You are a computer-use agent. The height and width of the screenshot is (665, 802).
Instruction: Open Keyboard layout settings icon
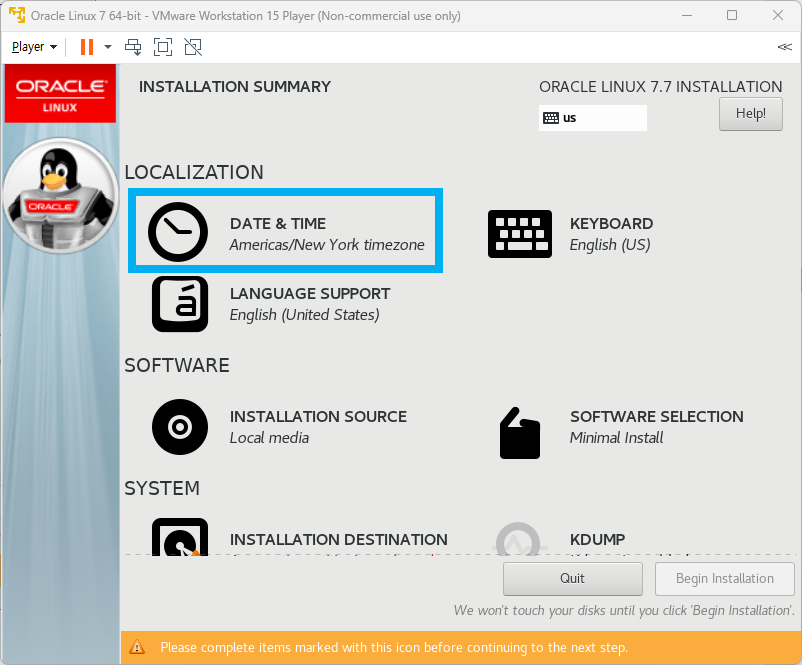tap(520, 234)
